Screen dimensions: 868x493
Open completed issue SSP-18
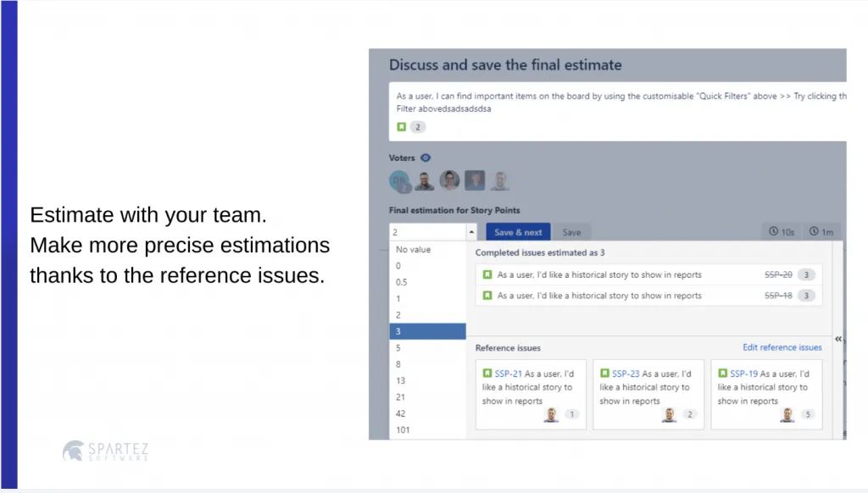[778, 296]
